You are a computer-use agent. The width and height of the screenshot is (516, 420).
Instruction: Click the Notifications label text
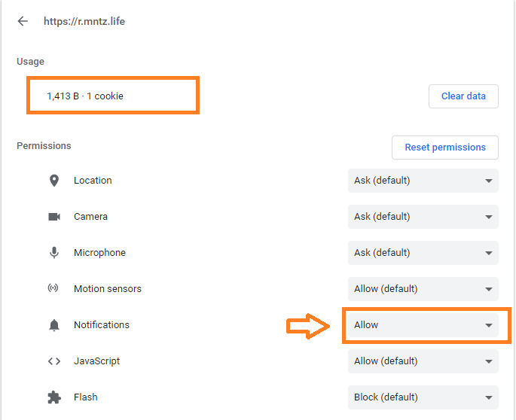pyautogui.click(x=102, y=325)
